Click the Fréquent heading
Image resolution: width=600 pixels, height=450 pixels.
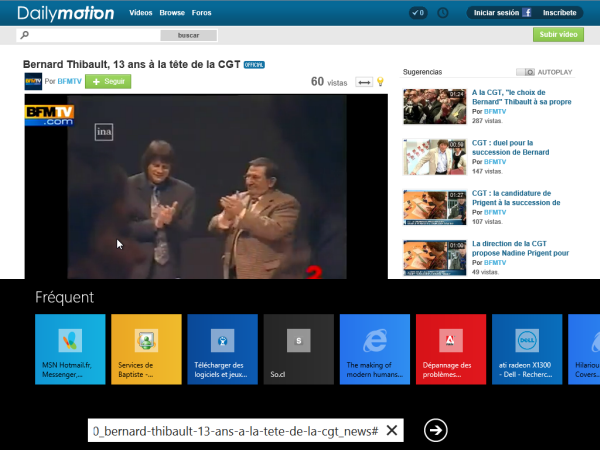click(x=64, y=298)
